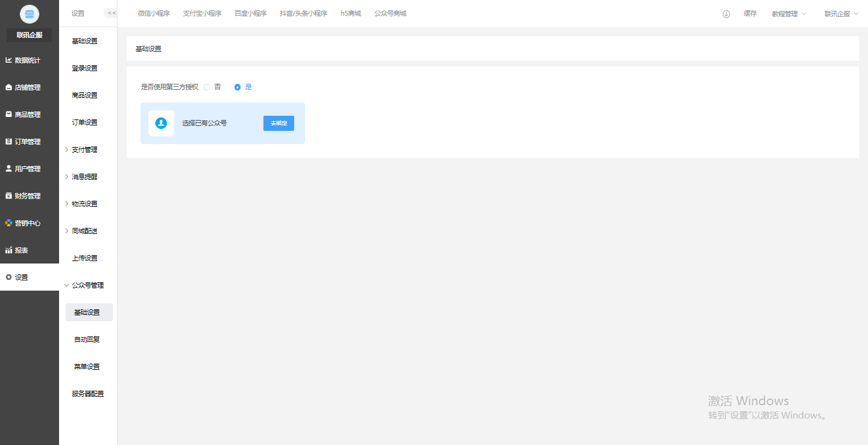This screenshot has width=868, height=445.
Task: Open 菜单设置 under 公众号管理
Action: point(87,367)
